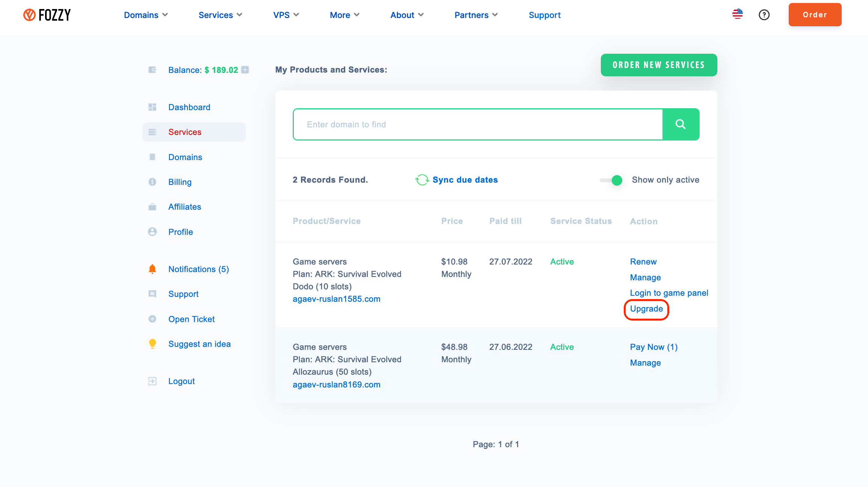Expand the About dropdown menu
This screenshot has width=868, height=487.
(x=407, y=15)
